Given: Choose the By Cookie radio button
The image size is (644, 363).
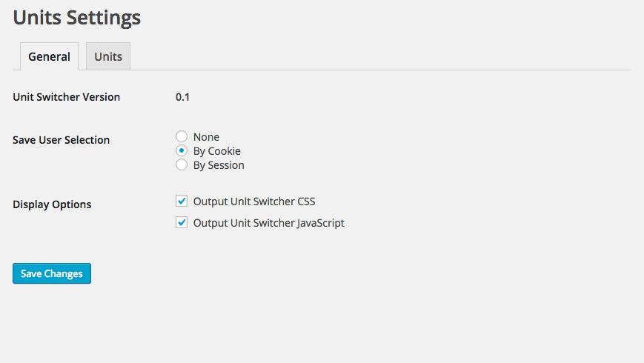Looking at the screenshot, I should (182, 151).
